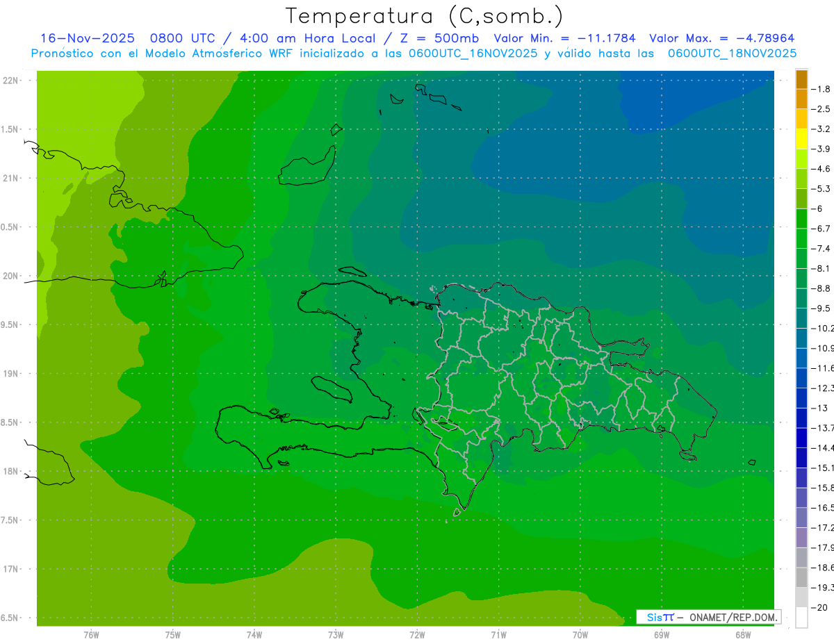Click the 18N latitude label
Screen dimensions: 834x644
coord(10,472)
